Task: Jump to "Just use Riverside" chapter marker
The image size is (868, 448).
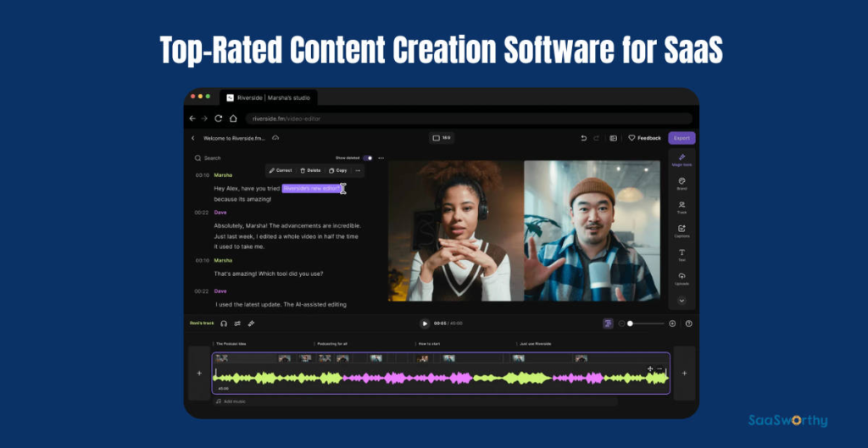Action: point(535,344)
